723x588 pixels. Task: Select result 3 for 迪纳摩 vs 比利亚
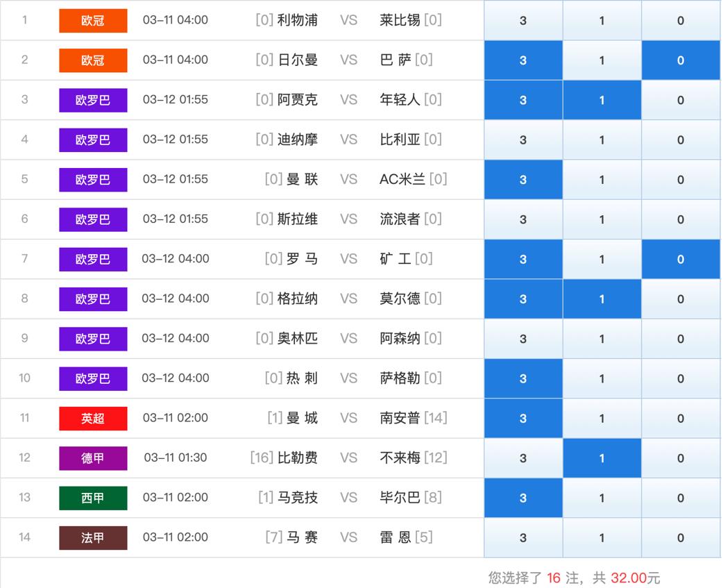click(523, 140)
